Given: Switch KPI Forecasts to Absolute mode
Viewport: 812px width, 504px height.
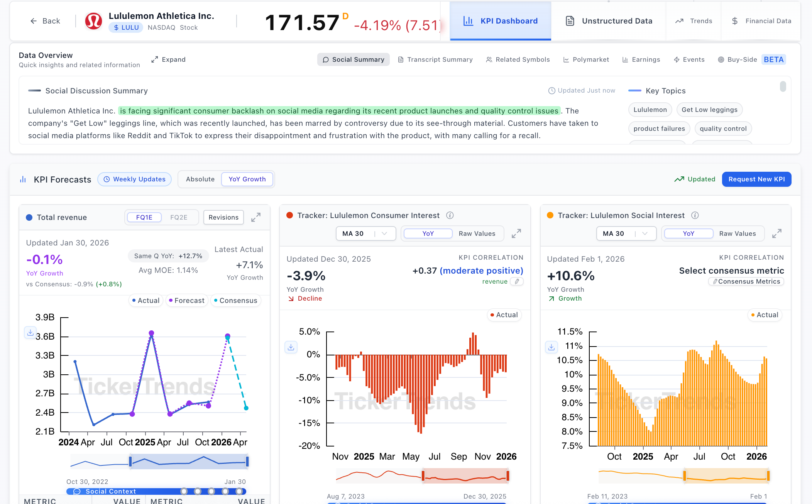Looking at the screenshot, I should pos(200,179).
